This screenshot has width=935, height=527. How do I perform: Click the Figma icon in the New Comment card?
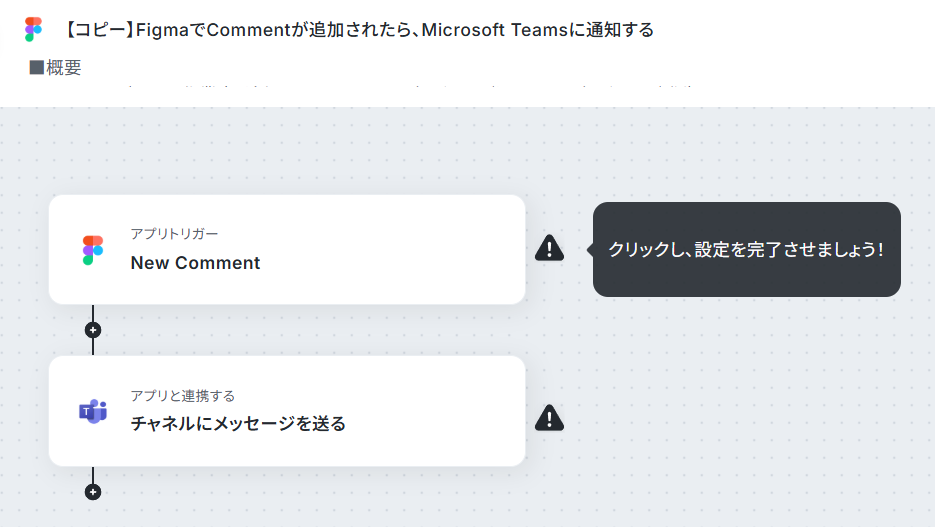click(x=92, y=250)
